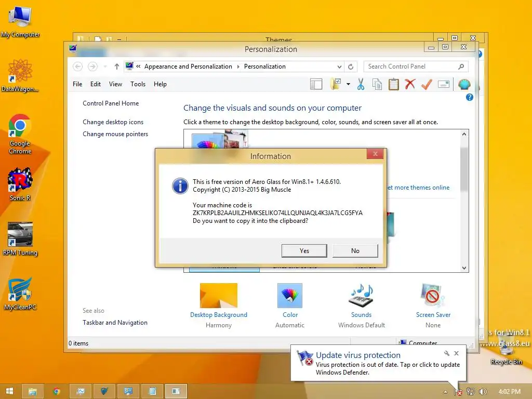Viewport: 532px width, 399px height.
Task: Open Control Panel Home link
Action: 111,103
